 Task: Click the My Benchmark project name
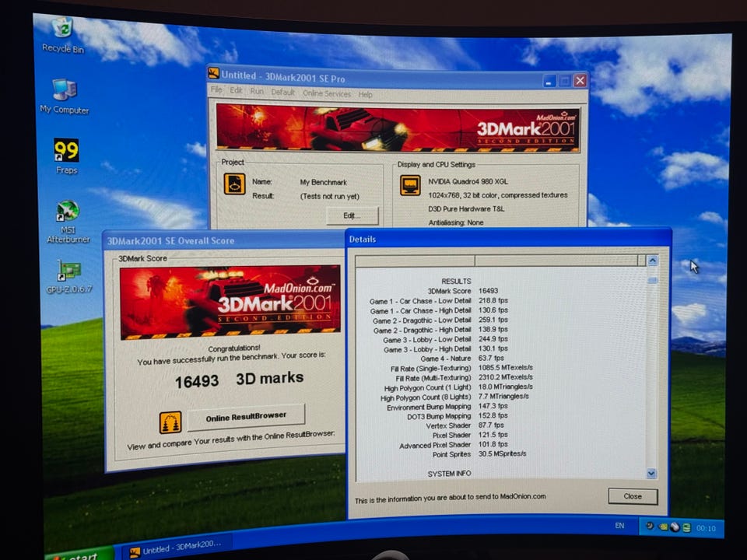324,182
